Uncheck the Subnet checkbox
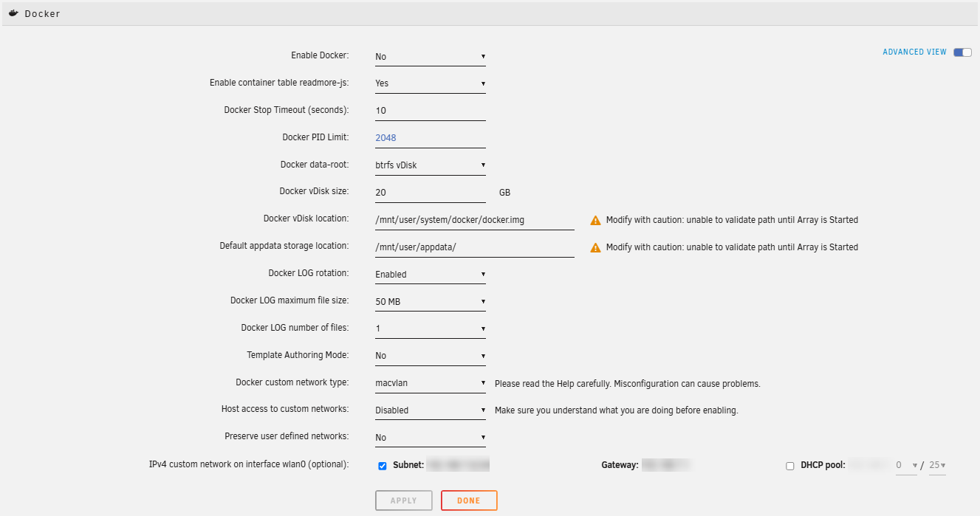The width and height of the screenshot is (980, 516). click(x=383, y=465)
